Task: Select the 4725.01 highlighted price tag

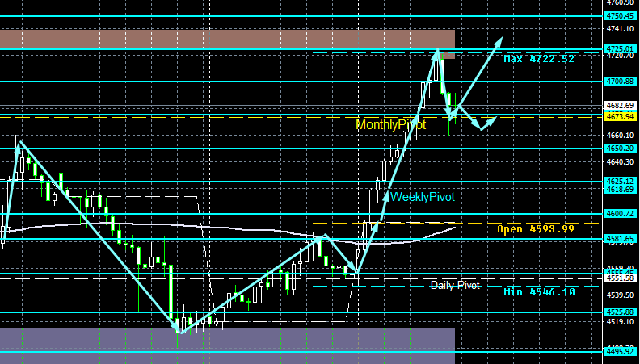Action: coord(620,49)
